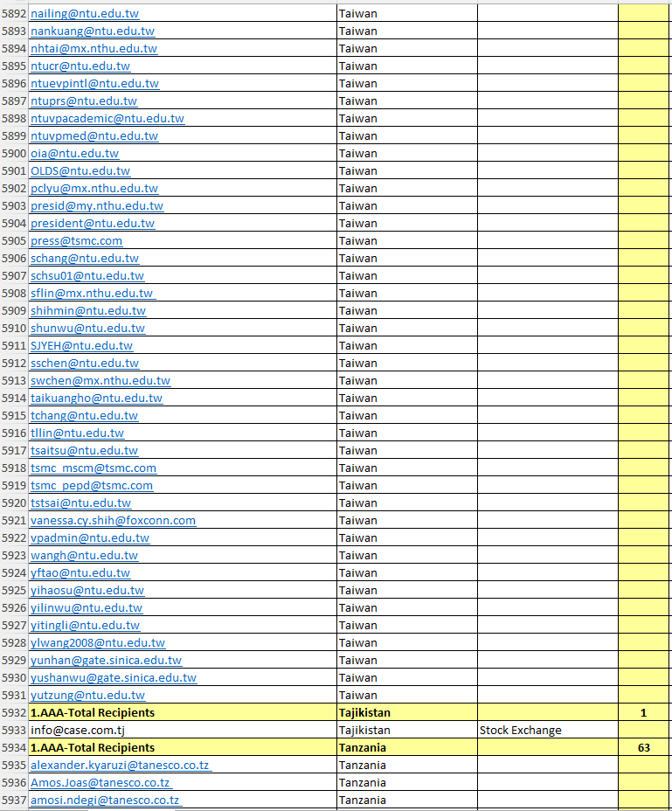Click yihaosu@ntu.edu.tw hyperlink
Screen dimensions: 672x811
click(x=87, y=591)
